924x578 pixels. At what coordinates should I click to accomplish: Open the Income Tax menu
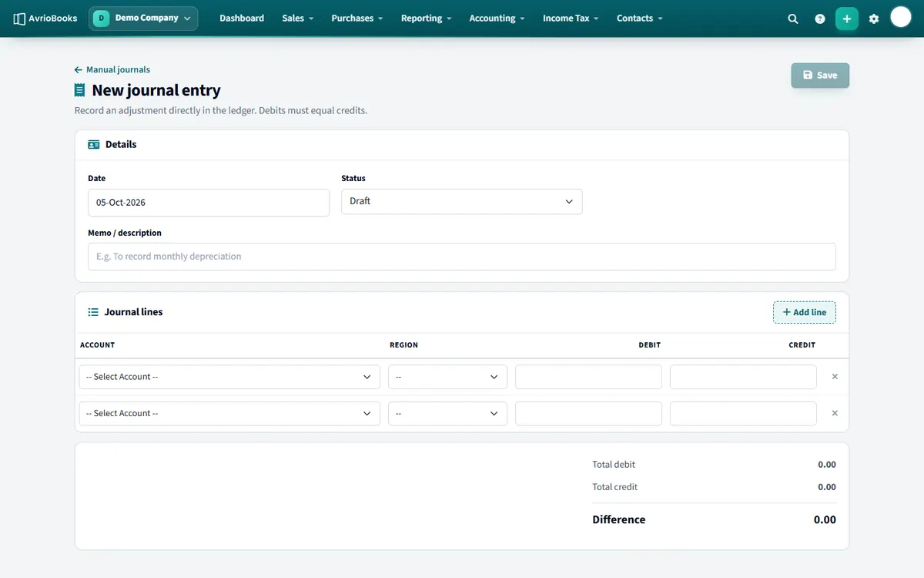571,18
